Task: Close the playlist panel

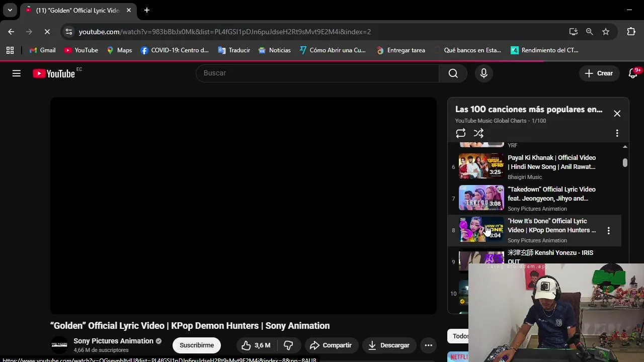Action: [617, 114]
